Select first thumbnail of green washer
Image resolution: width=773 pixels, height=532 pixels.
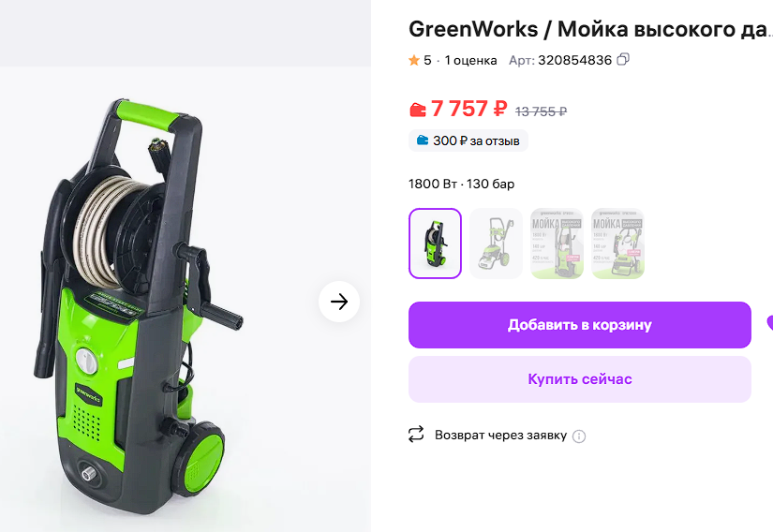tap(435, 244)
